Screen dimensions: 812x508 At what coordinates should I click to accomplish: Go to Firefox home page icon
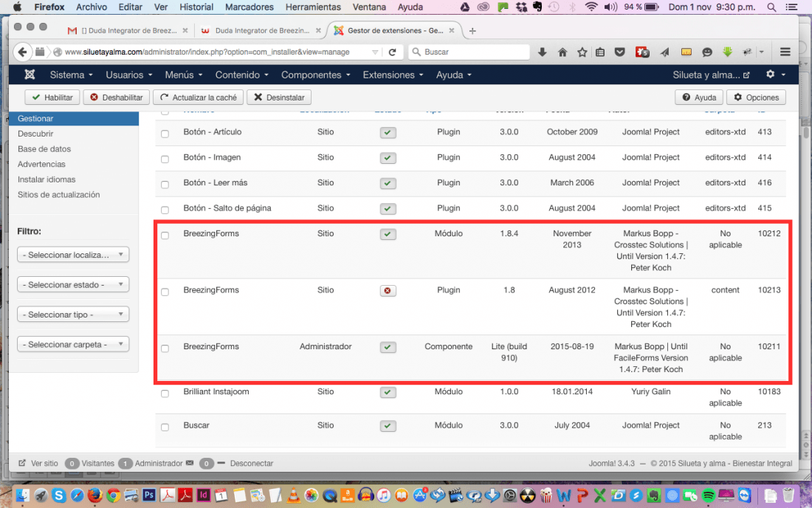(x=562, y=52)
